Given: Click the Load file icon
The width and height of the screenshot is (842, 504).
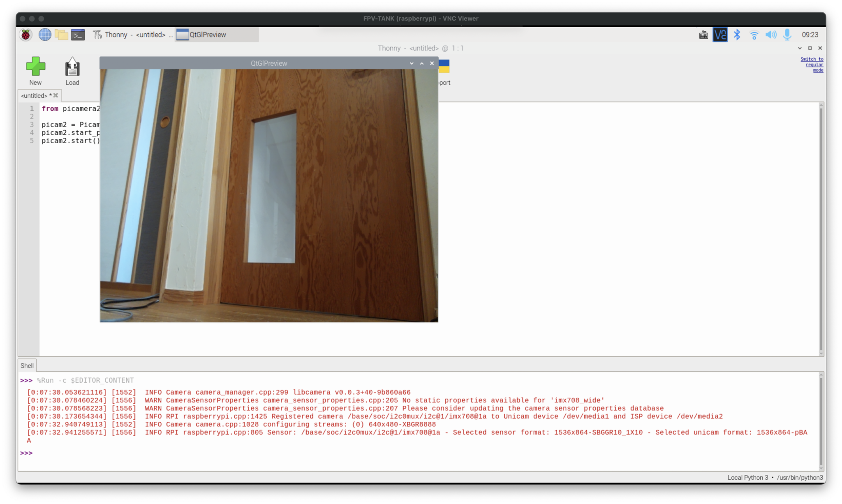Looking at the screenshot, I should (72, 67).
